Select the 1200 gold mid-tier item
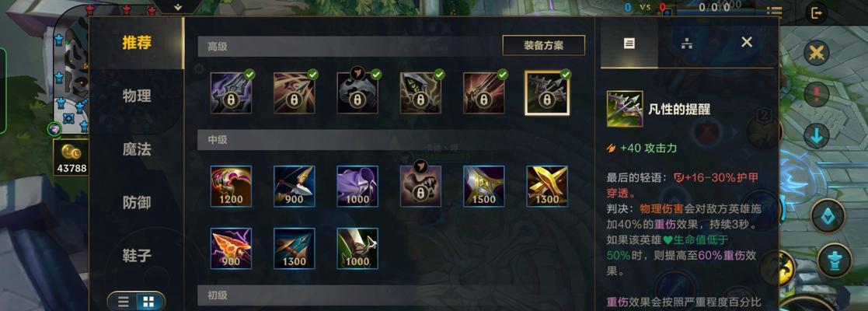The image size is (868, 311). [231, 186]
